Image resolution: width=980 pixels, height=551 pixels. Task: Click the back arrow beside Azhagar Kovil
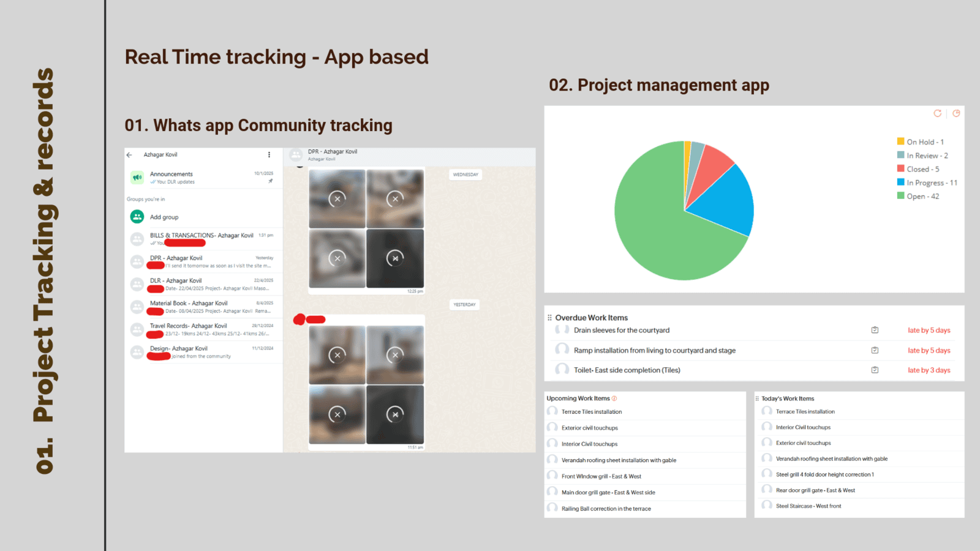129,155
